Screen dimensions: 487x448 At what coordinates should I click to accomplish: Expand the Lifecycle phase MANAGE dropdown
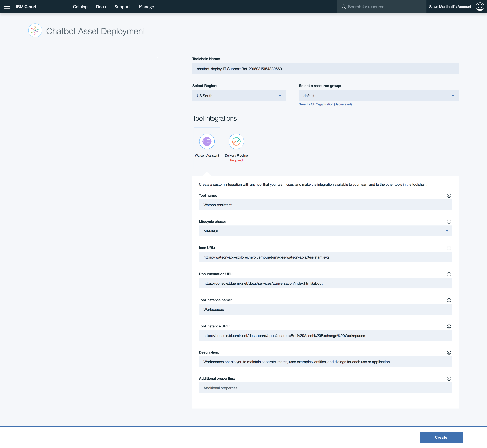(325, 231)
